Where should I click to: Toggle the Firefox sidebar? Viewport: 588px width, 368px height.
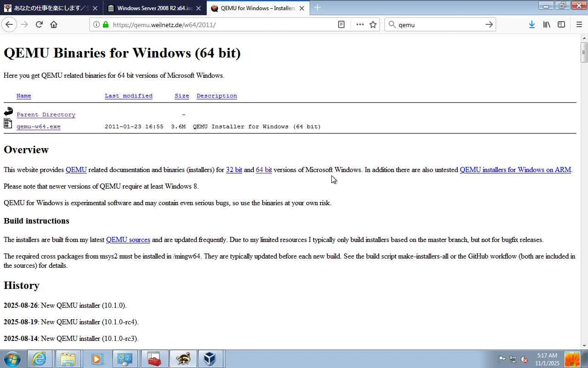(x=561, y=24)
